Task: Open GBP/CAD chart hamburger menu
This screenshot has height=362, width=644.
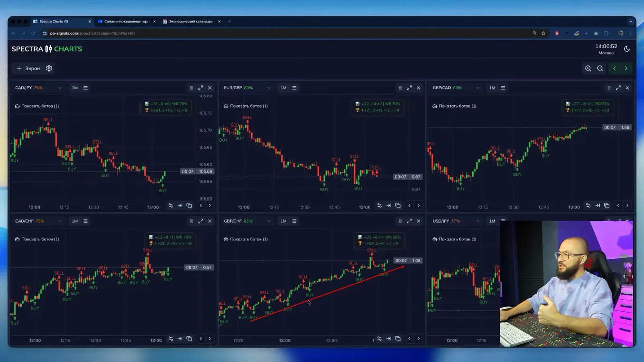Action: 503,88
